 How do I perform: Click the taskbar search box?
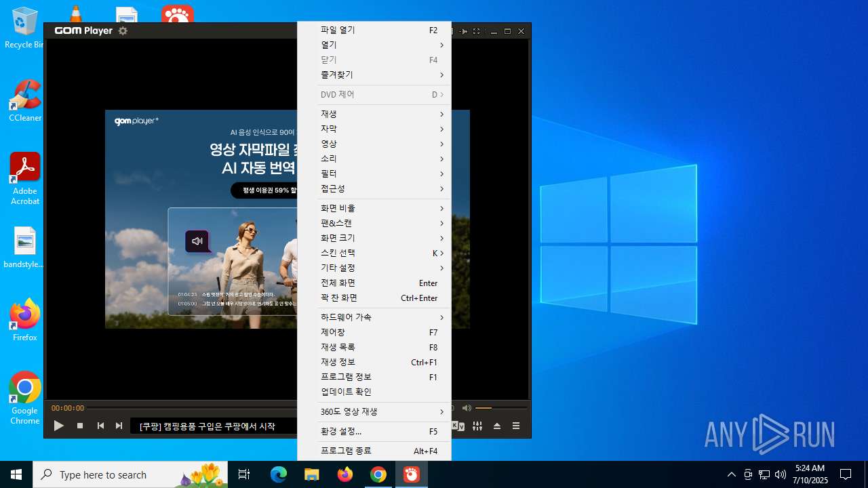point(130,474)
